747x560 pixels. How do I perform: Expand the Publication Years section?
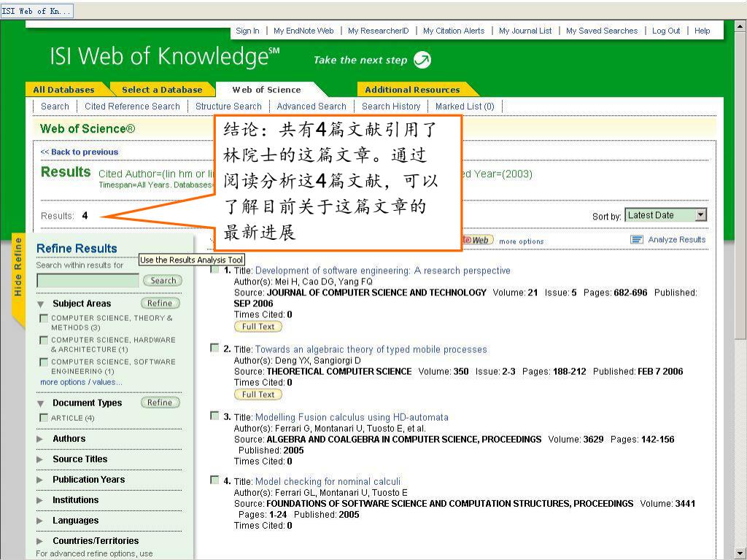click(40, 480)
